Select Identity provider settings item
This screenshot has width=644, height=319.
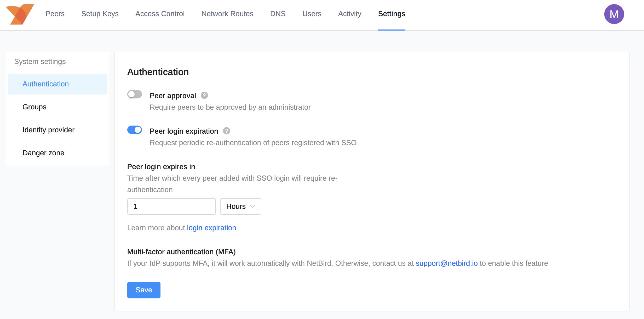[48, 130]
